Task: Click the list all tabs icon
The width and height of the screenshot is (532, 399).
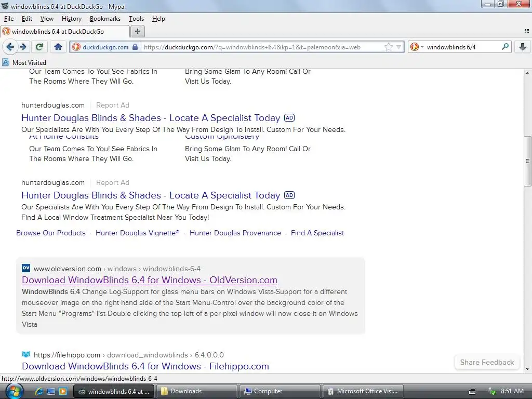Action: (x=527, y=31)
